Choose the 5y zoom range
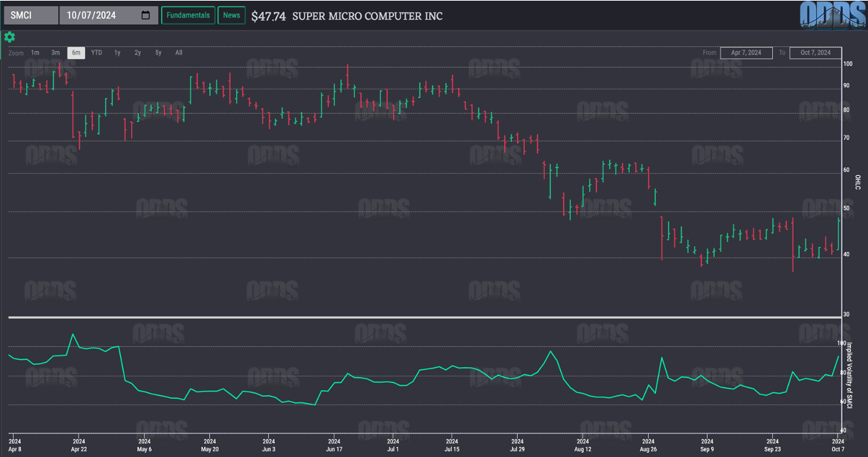Screen dimensions: 868x457 (158, 53)
